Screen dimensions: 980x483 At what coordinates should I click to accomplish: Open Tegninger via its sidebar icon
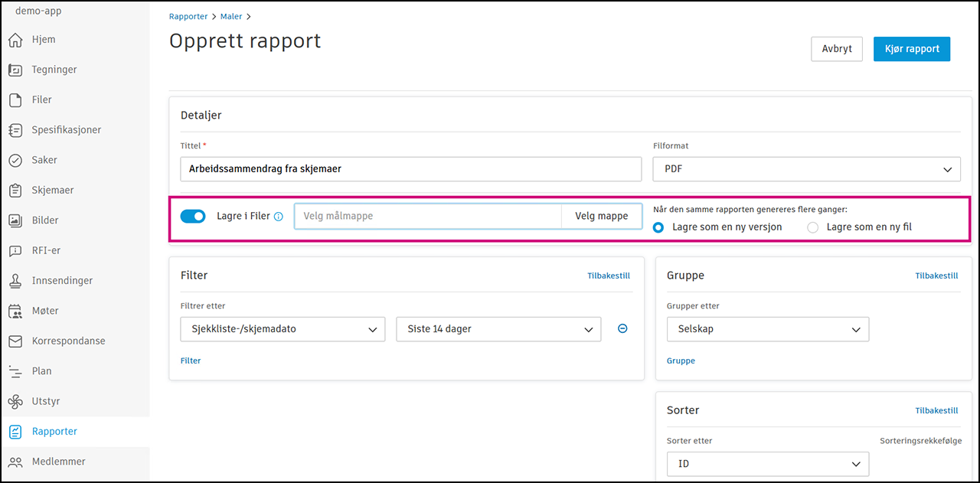tap(15, 70)
